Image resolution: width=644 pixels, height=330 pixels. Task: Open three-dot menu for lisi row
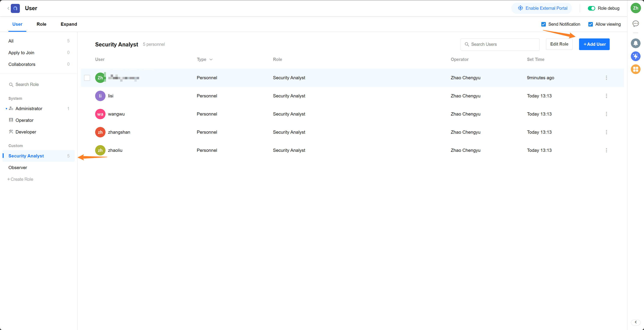click(x=606, y=96)
